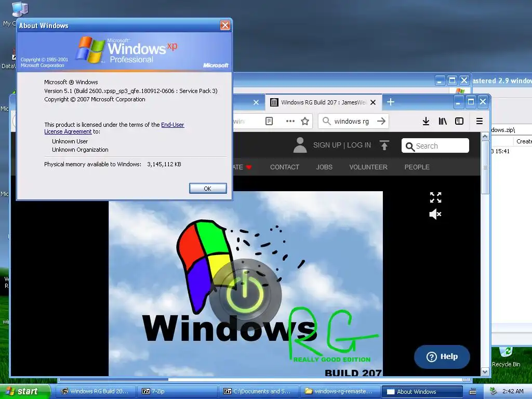Click the horizontal scrollbar thumb at bottom
This screenshot has width=532, height=399.
(114, 379)
